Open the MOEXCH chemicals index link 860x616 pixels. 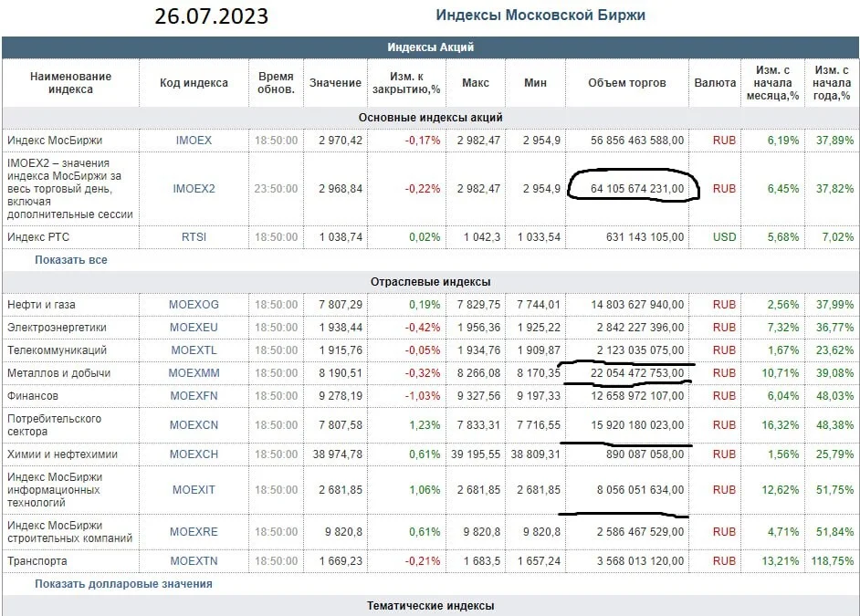(x=194, y=454)
